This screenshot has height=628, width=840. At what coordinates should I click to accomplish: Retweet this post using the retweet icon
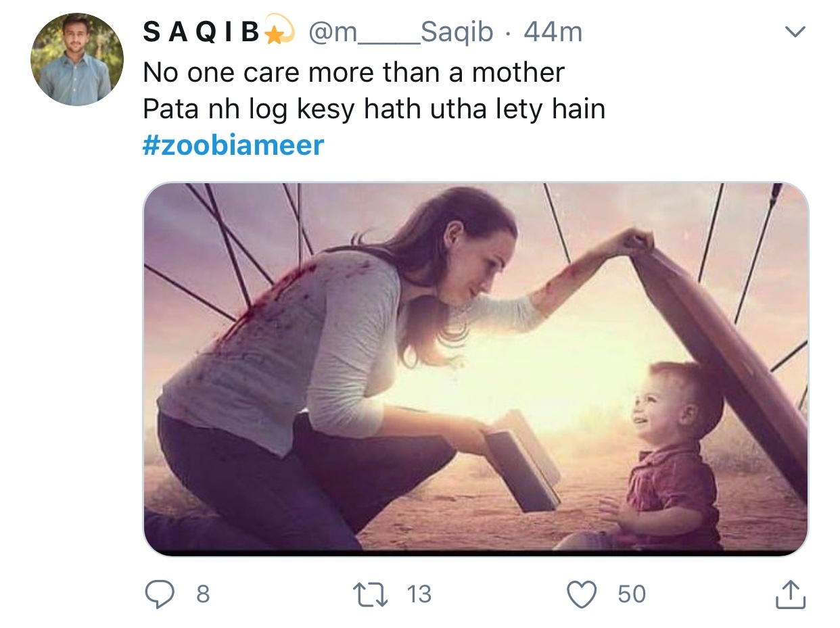click(373, 594)
